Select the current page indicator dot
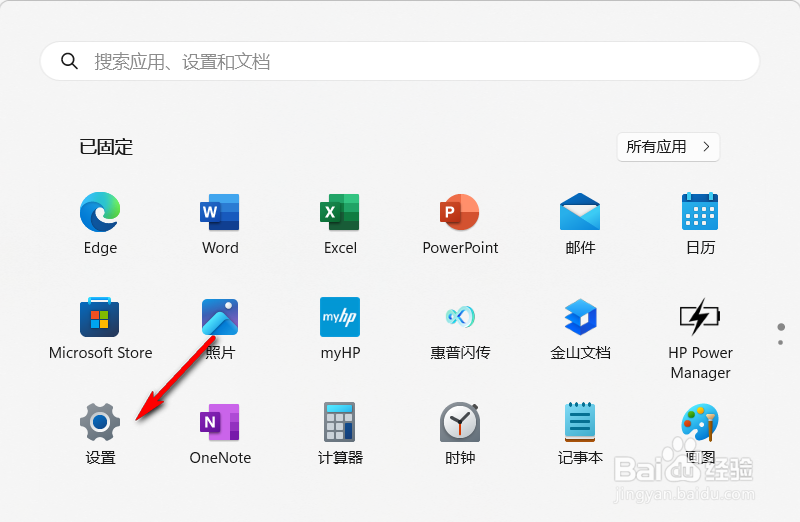 click(781, 327)
